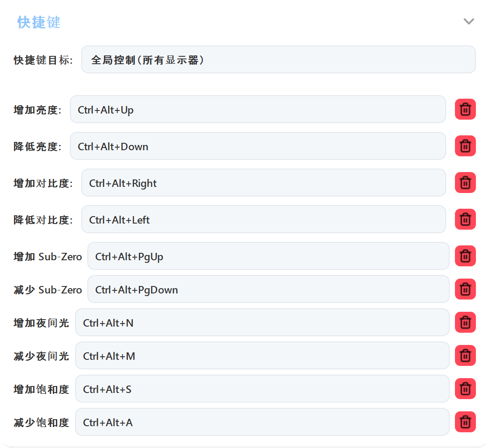Click the 减少夜间光 label
The height and width of the screenshot is (448, 489).
pos(41,356)
